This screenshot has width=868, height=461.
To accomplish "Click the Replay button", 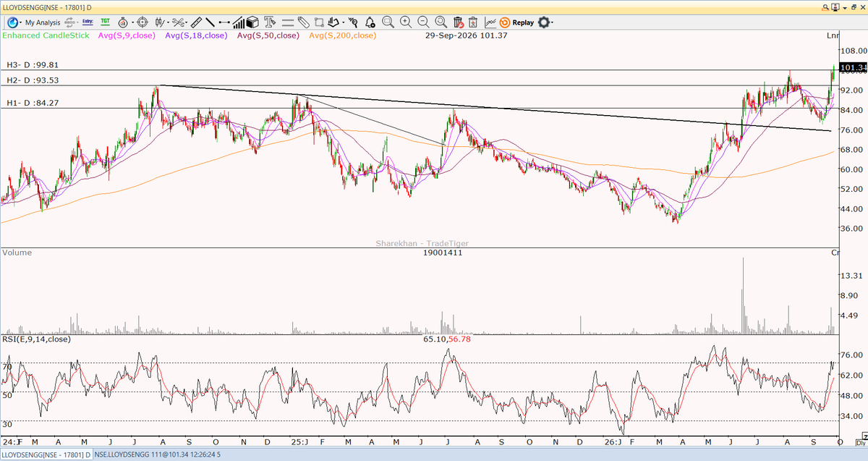I will (x=517, y=22).
